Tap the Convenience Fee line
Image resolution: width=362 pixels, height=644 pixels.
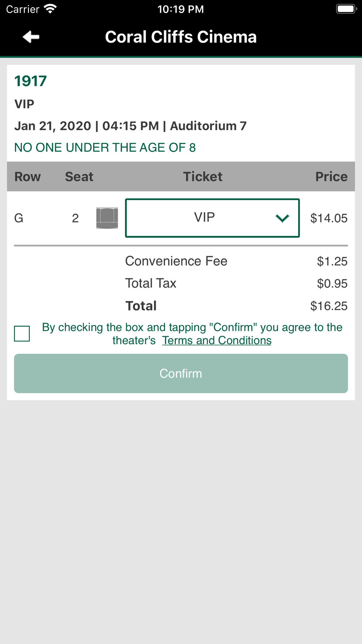pyautogui.click(x=236, y=261)
